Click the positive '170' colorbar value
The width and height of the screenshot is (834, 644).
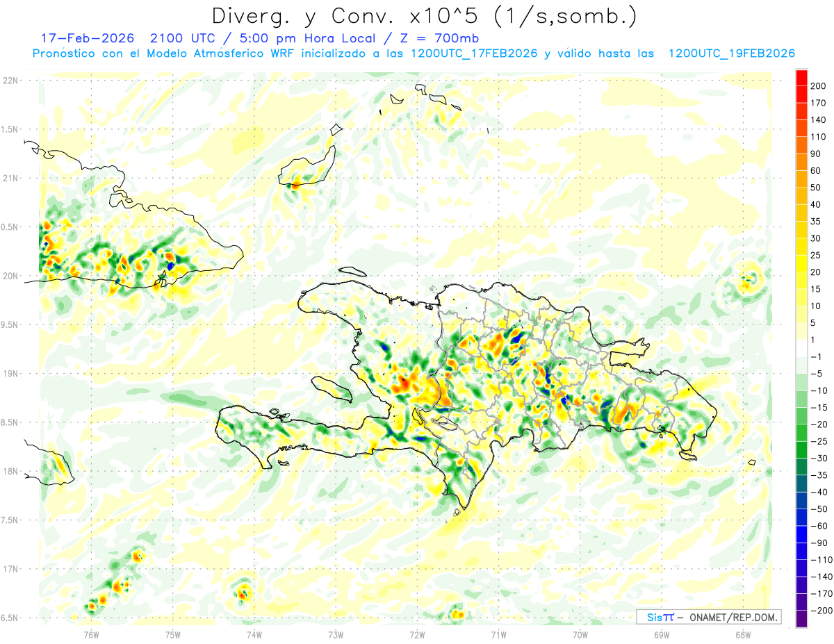click(x=818, y=103)
